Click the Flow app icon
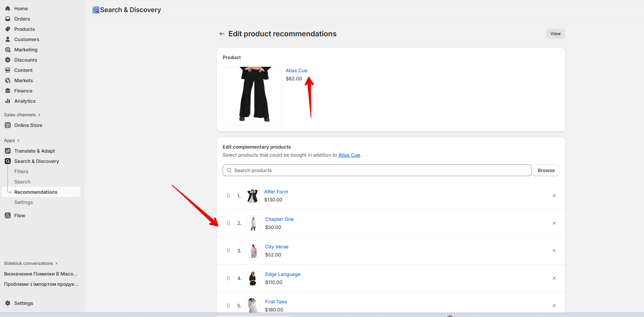The height and width of the screenshot is (317, 644). tap(8, 215)
